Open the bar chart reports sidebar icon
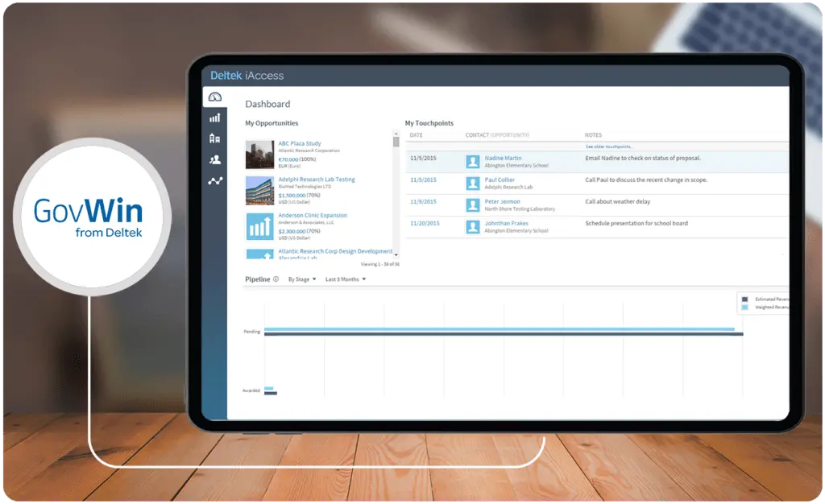The width and height of the screenshot is (825, 504). coord(214,118)
